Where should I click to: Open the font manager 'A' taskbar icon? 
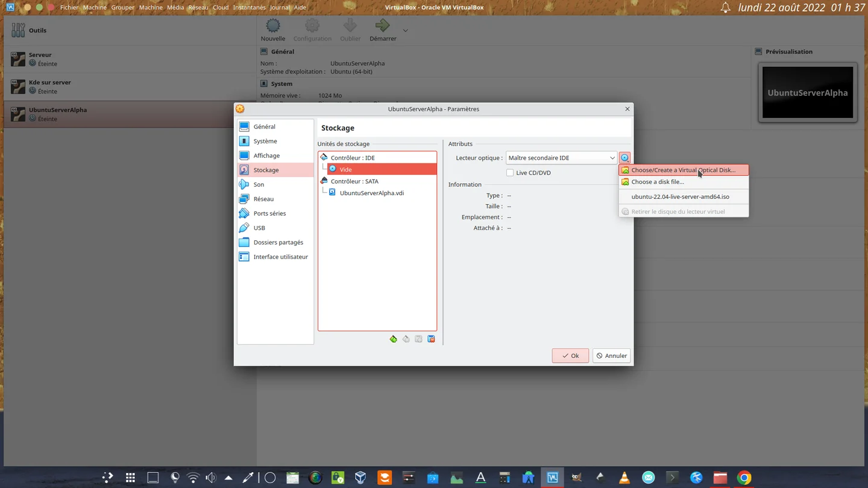[x=480, y=478]
